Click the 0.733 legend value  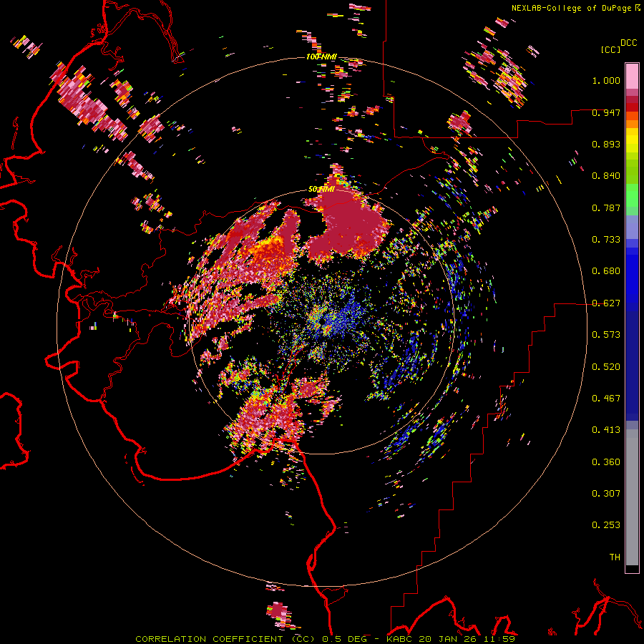[x=606, y=240]
